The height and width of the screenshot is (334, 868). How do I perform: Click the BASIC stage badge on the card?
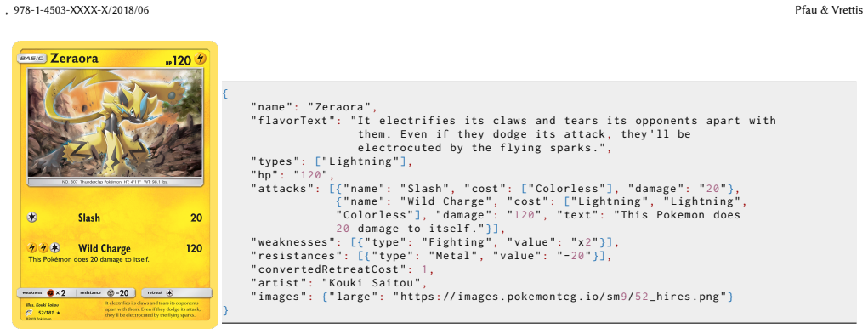(x=31, y=59)
